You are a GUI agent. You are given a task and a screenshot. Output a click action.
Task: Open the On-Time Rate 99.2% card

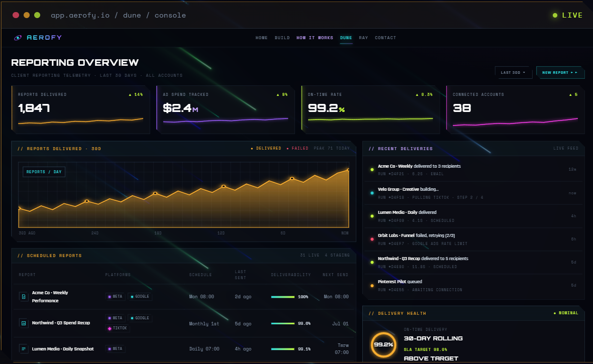(x=371, y=109)
